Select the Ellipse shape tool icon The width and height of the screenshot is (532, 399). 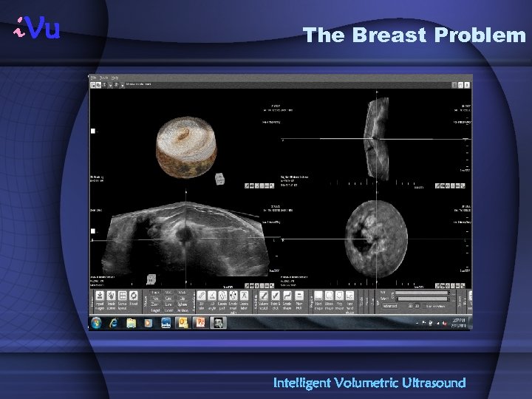tap(329, 296)
